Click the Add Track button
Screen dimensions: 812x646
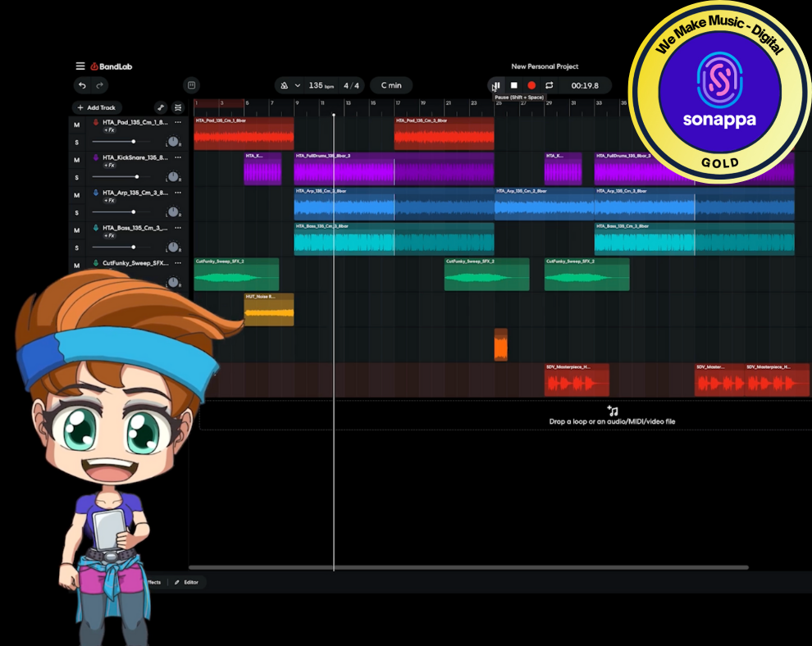[x=96, y=107]
